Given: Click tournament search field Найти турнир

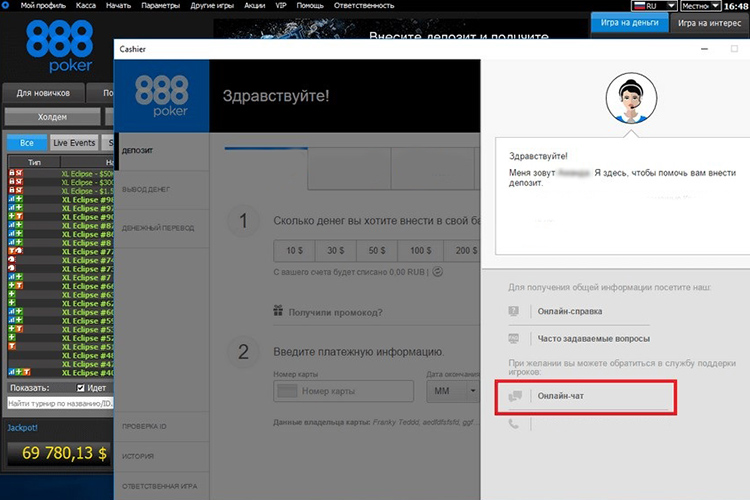Looking at the screenshot, I should pos(60,404).
